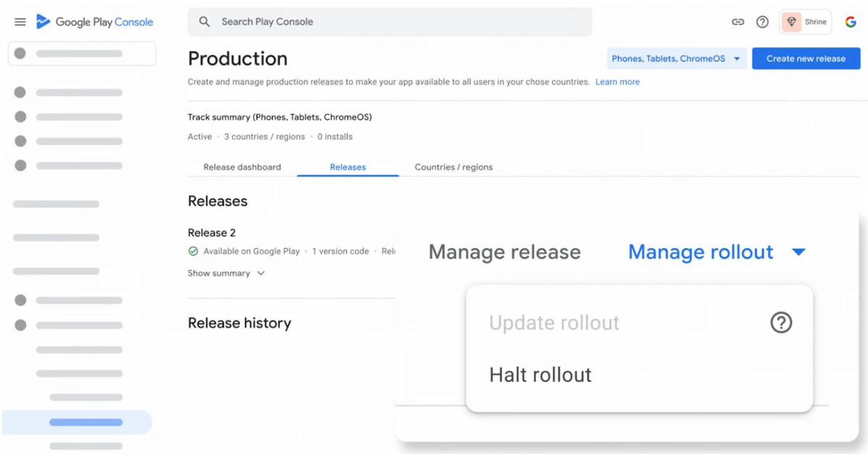Select Update rollout in the menu

[554, 323]
